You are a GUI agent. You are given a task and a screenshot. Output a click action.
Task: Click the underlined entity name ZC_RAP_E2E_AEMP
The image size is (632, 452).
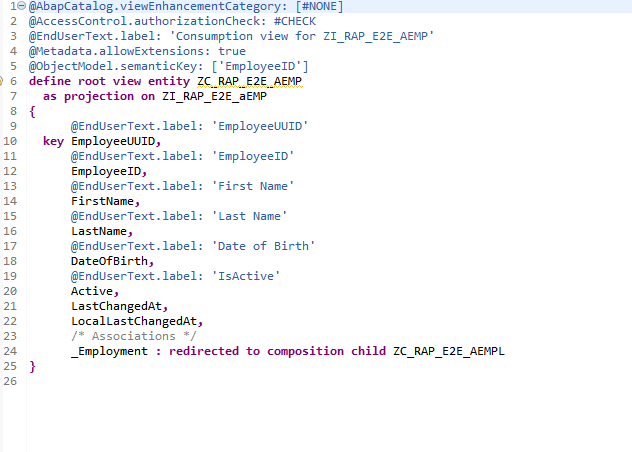249,80
